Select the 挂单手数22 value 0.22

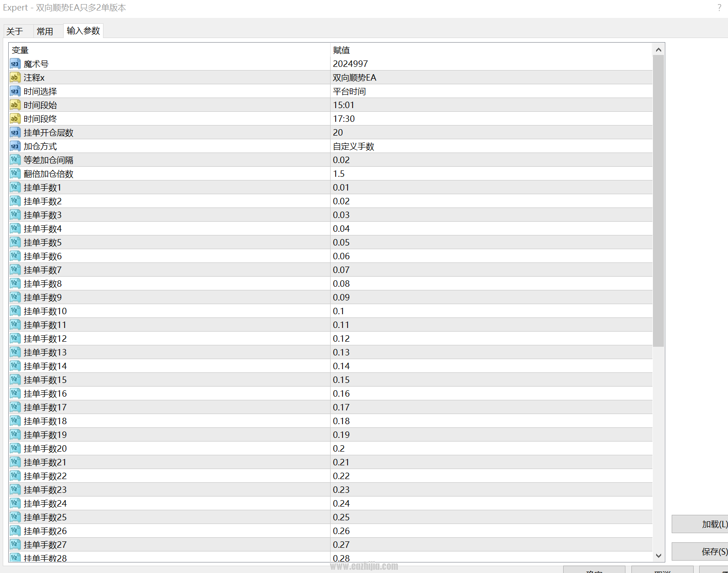point(341,476)
